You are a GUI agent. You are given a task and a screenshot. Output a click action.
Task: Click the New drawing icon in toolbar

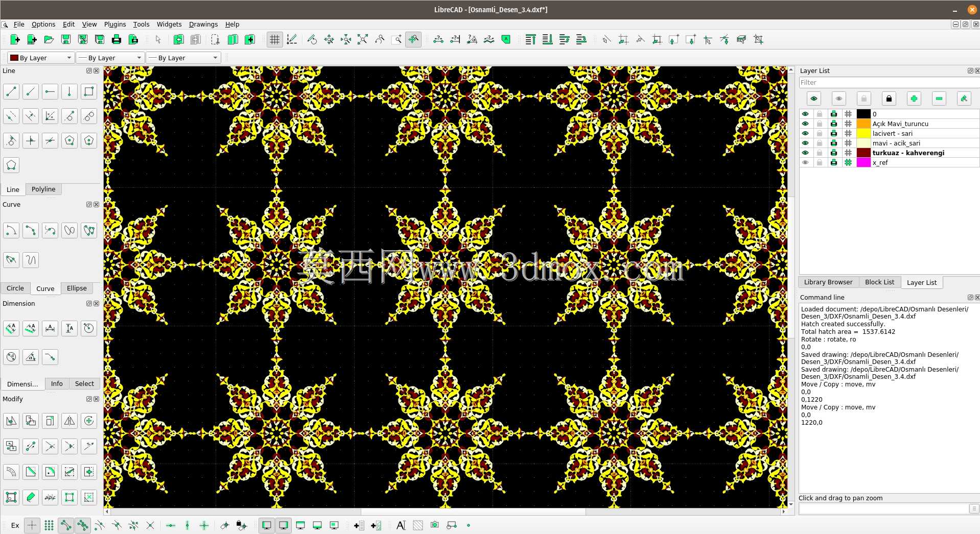click(x=15, y=39)
